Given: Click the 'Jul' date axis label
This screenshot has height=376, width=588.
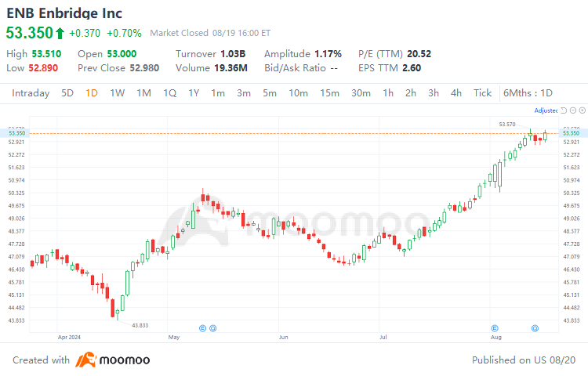Looking at the screenshot, I should [x=383, y=337].
